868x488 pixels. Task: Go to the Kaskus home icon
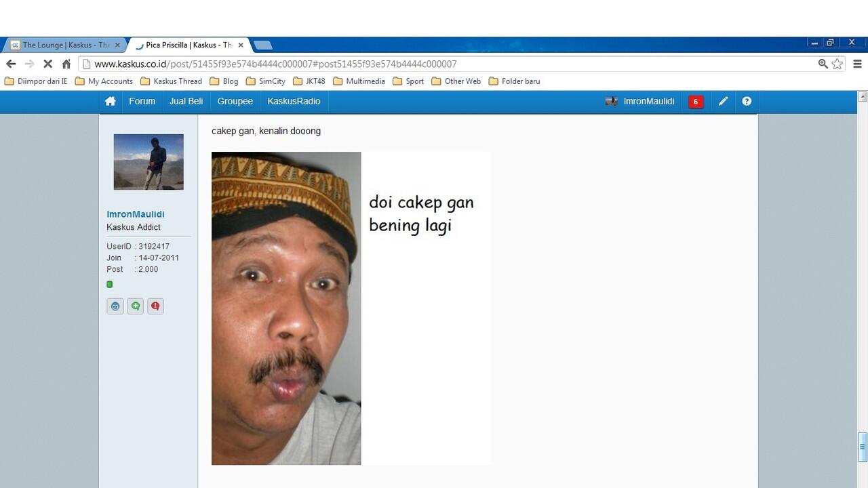coord(110,101)
